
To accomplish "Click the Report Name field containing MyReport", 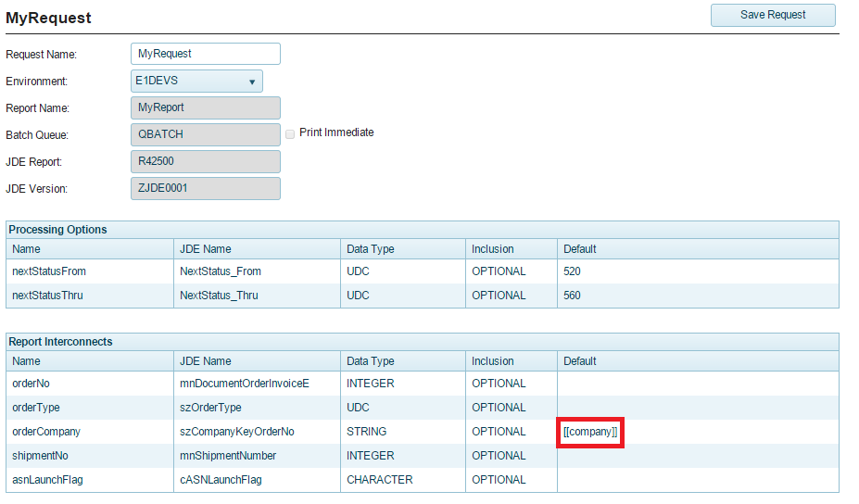I will (x=205, y=108).
